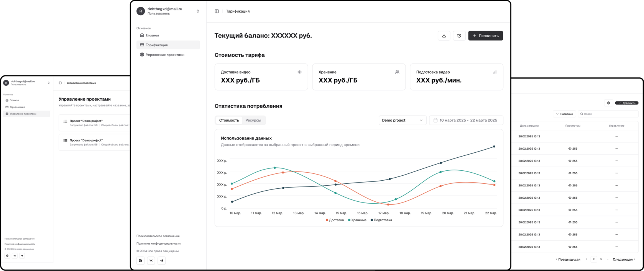
Task: Open the Политика конфиденциальности link in main sidebar
Action: [x=158, y=243]
